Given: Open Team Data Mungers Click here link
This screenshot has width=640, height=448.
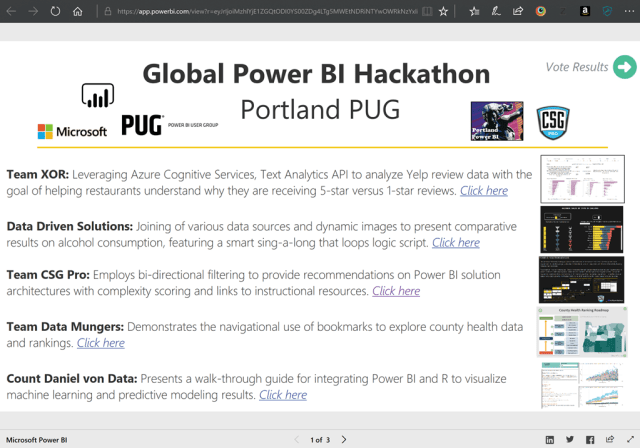Looking at the screenshot, I should [x=101, y=343].
